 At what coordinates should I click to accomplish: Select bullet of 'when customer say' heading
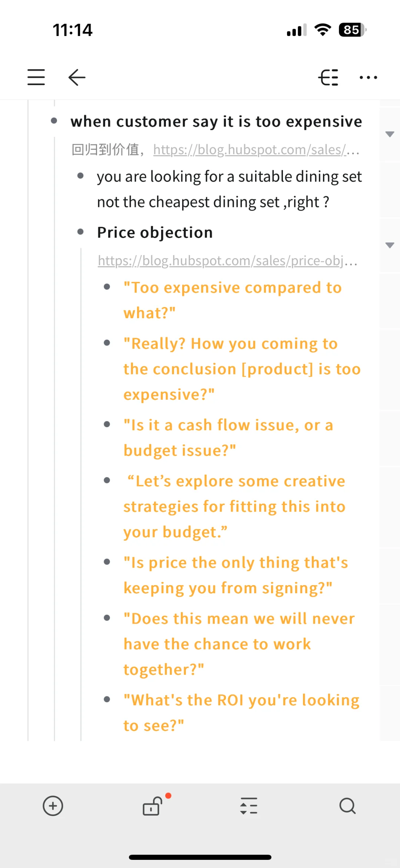tap(54, 121)
